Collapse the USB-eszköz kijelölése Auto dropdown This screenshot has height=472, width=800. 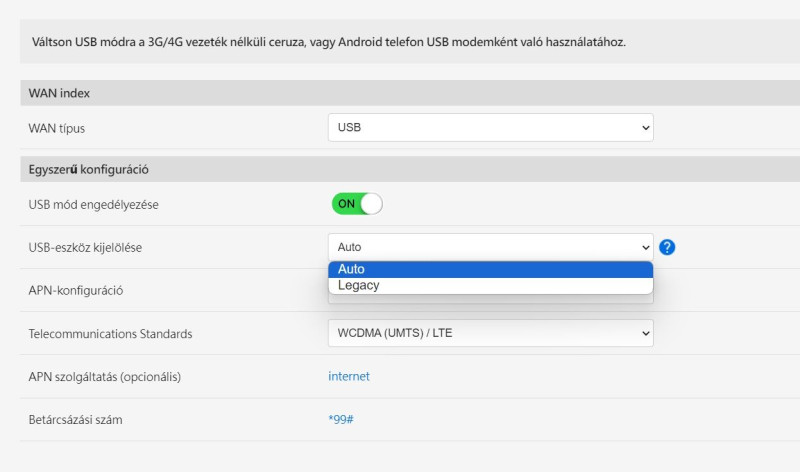[490, 247]
